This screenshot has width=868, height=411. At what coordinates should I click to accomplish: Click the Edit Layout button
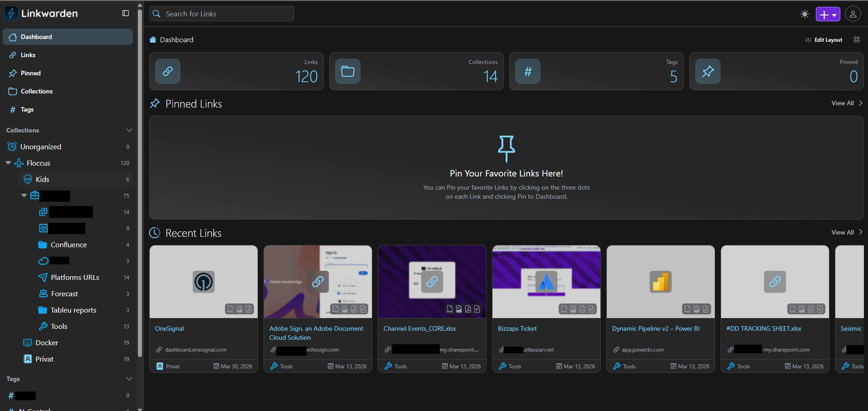(824, 40)
